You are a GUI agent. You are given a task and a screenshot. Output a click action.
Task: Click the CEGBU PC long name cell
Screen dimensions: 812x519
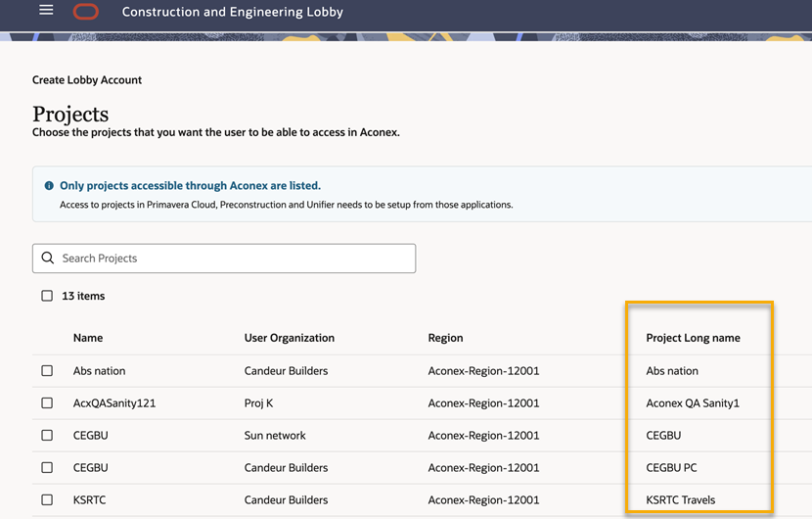pyautogui.click(x=672, y=467)
